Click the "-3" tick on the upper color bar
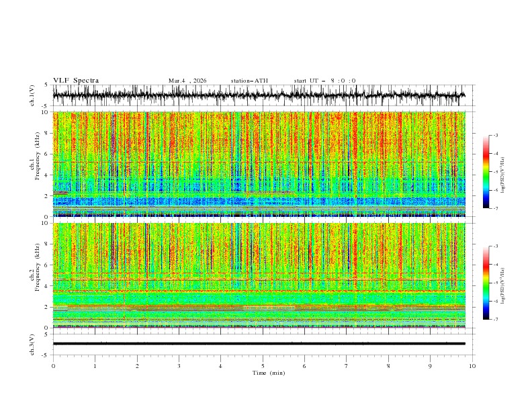This screenshot has height=411, width=532. point(496,135)
